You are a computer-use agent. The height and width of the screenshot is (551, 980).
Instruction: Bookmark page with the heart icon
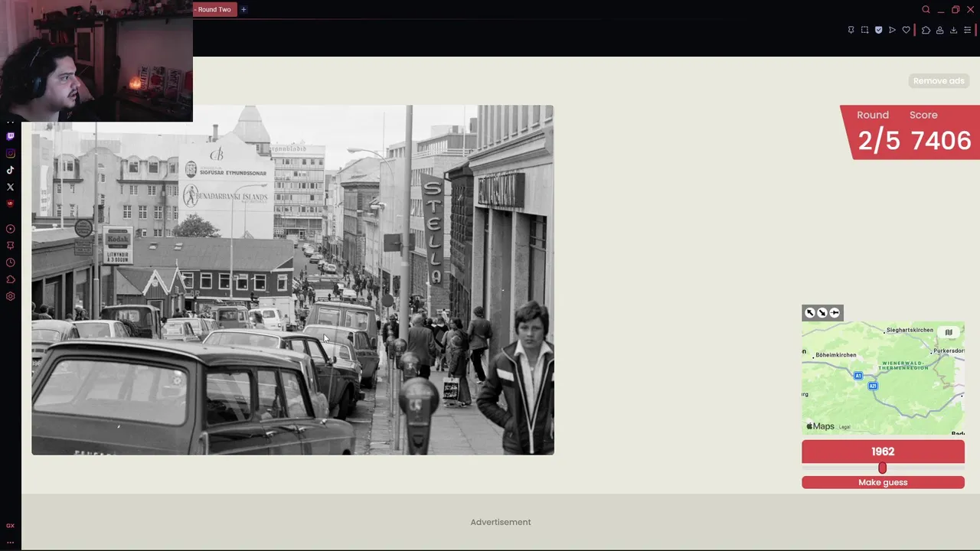(906, 30)
